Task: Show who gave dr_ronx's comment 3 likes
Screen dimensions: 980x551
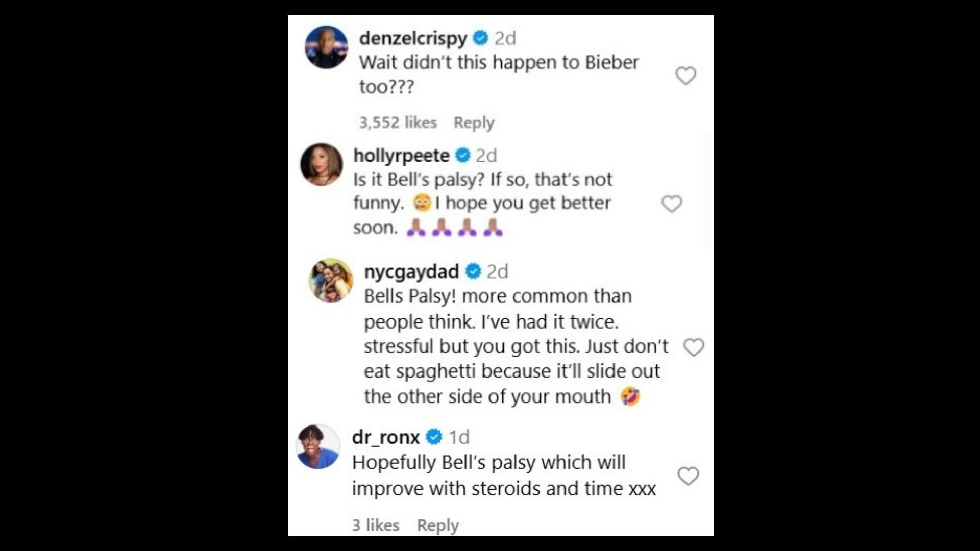Action: [375, 525]
